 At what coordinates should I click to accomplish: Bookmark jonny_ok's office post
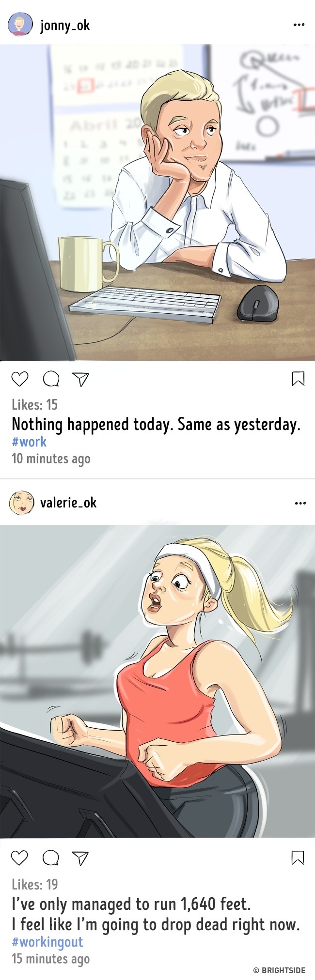click(x=298, y=378)
